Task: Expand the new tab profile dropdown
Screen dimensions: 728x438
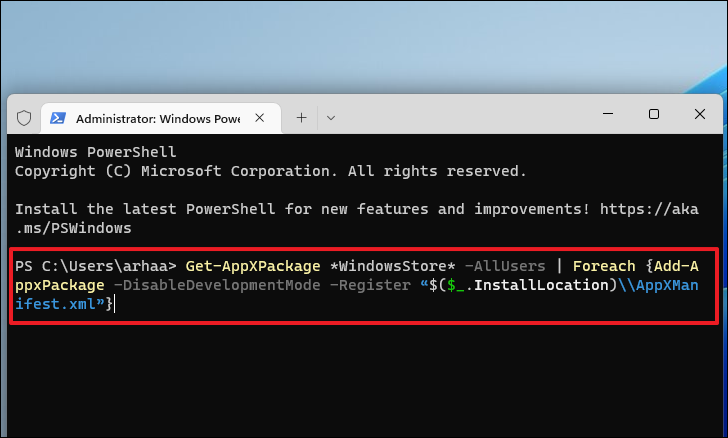Action: tap(331, 118)
